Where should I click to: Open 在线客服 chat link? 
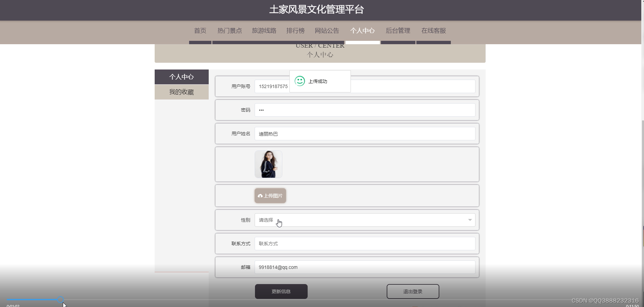[x=434, y=31]
